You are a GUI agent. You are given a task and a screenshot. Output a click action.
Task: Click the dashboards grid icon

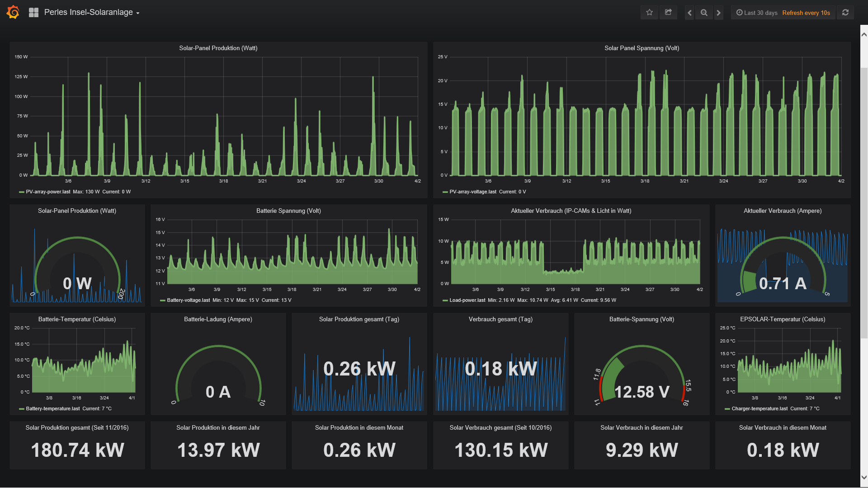click(33, 12)
